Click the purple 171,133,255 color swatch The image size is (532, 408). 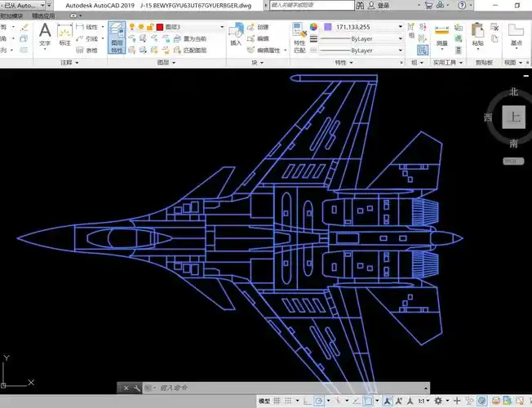328,27
